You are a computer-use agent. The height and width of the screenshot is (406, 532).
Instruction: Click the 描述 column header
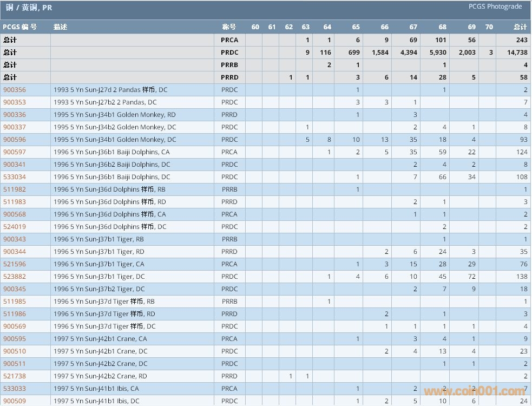point(61,27)
